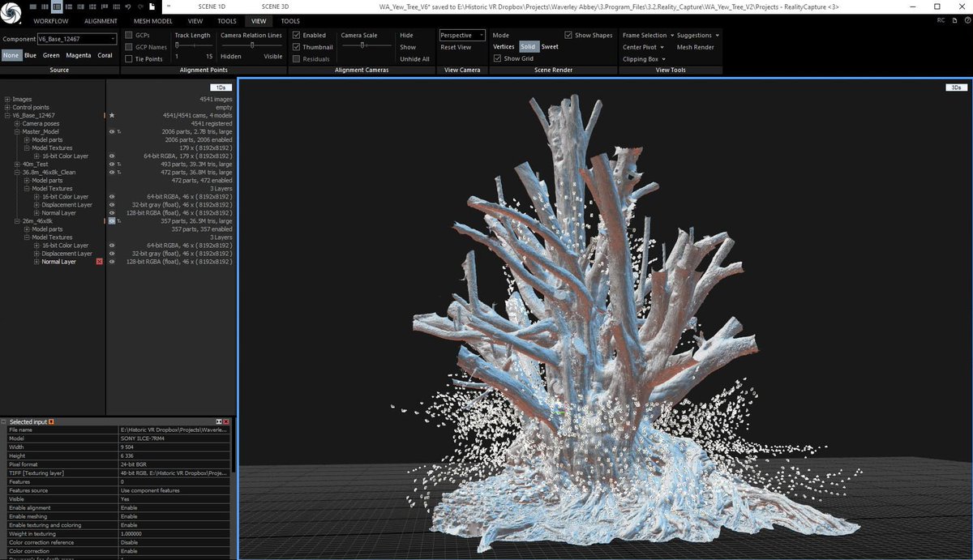
Task: Click the red X icon beside Normal Layer
Action: 100,262
